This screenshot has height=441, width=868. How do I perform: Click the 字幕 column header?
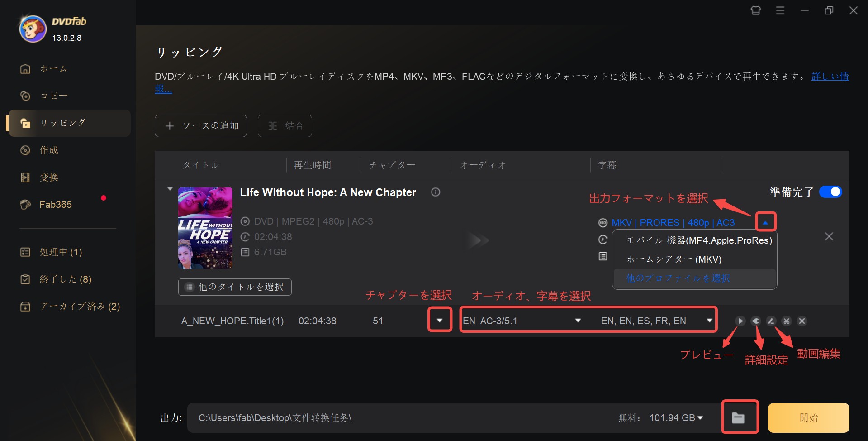coord(607,165)
